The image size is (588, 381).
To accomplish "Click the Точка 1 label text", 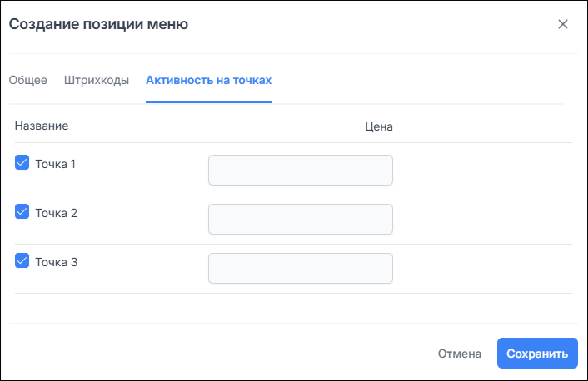I will tap(56, 164).
